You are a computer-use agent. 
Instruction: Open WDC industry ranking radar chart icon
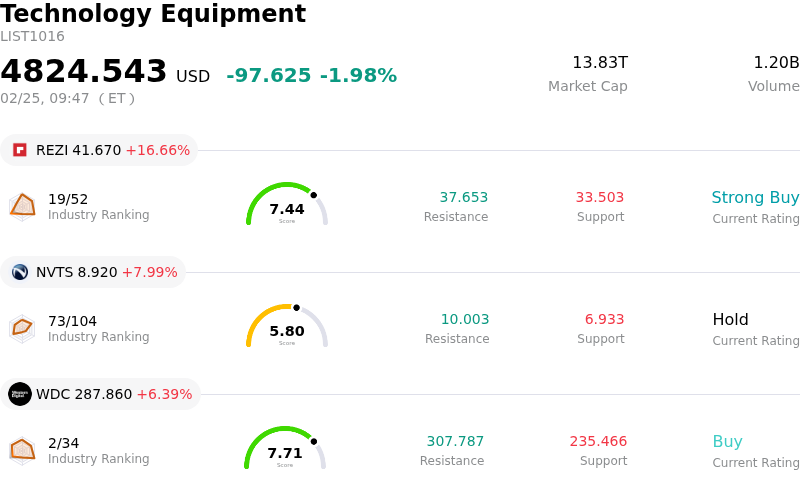(x=22, y=450)
